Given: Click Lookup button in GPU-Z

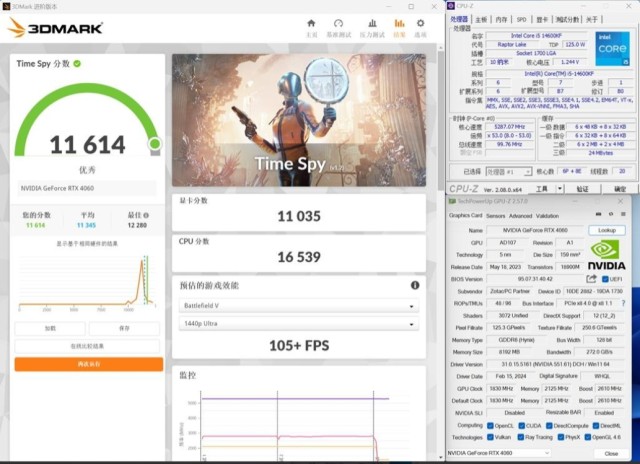Looking at the screenshot, I should pyautogui.click(x=607, y=230).
